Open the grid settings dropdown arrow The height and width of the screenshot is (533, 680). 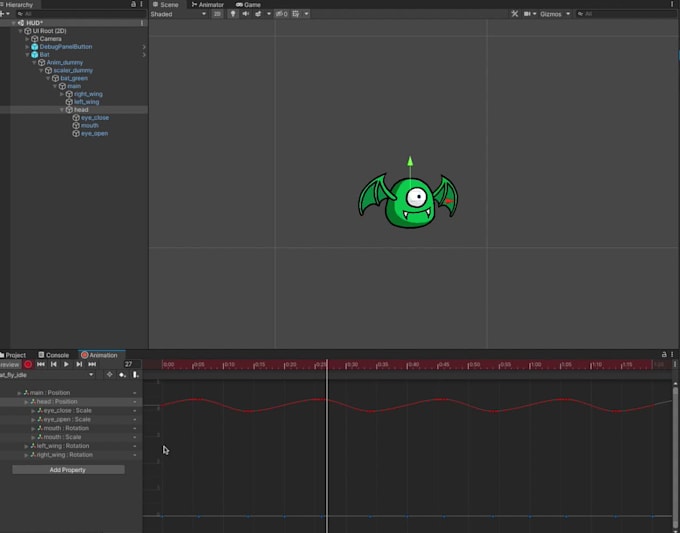pos(306,14)
